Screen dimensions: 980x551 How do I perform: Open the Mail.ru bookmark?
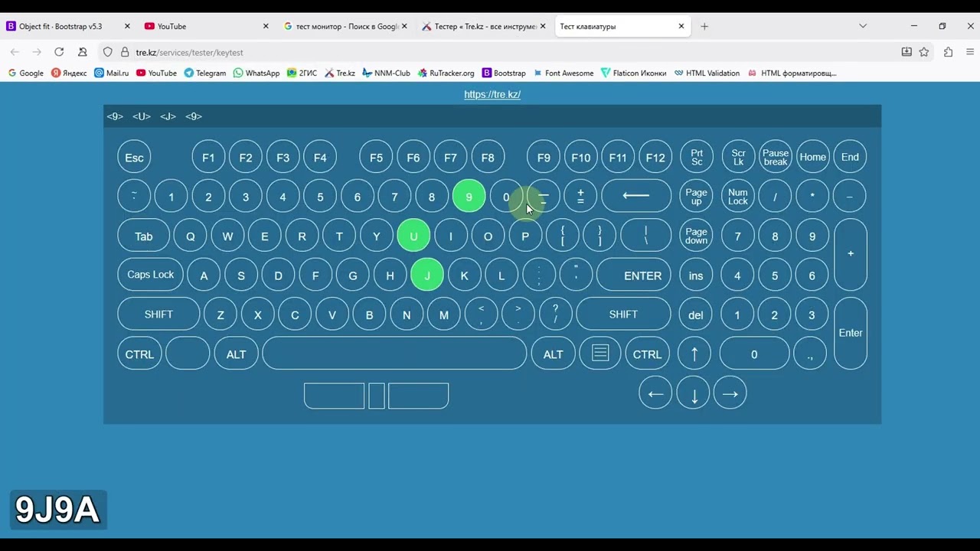pos(112,73)
